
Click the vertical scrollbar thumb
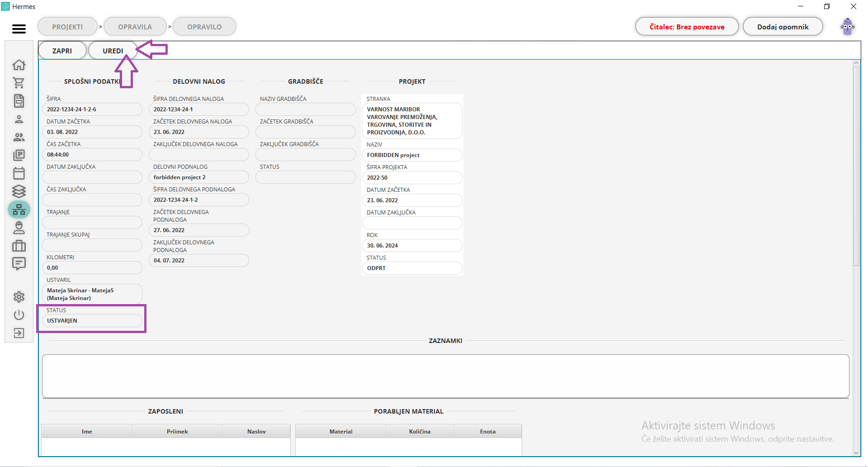coord(856,167)
